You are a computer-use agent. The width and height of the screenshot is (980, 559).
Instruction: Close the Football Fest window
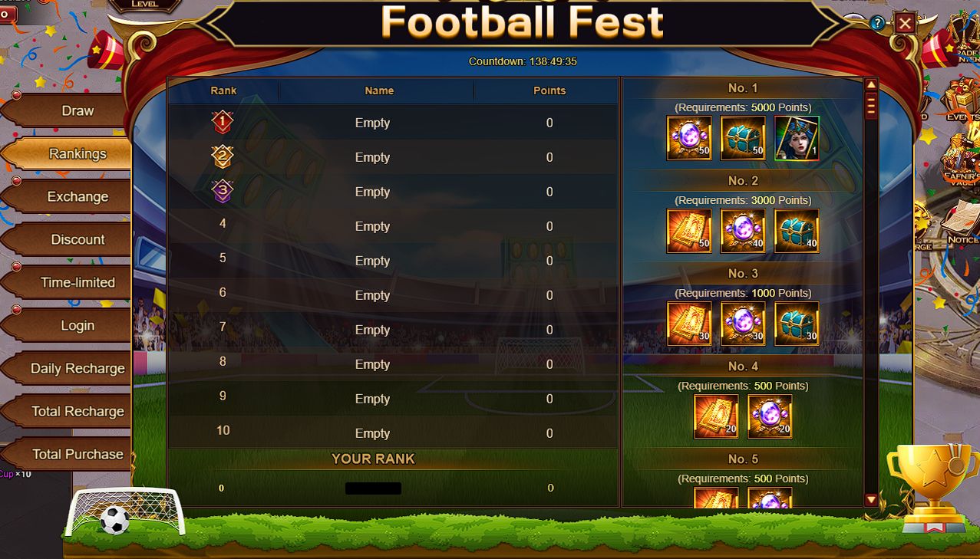(x=906, y=23)
